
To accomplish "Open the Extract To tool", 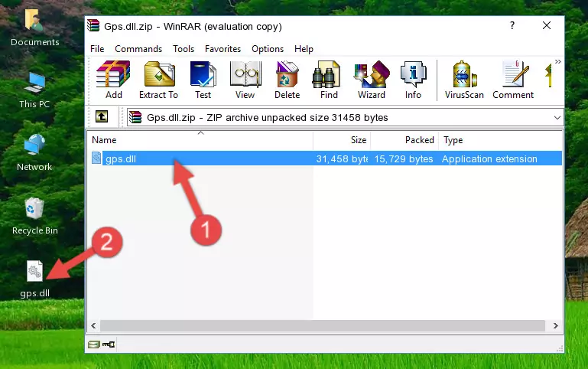I will [158, 80].
